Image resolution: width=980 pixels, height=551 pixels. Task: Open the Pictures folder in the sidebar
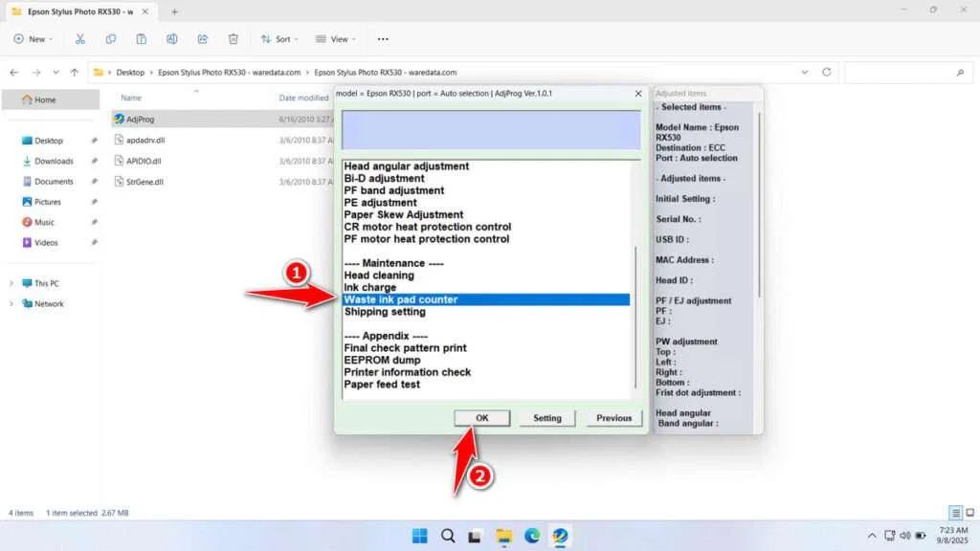tap(47, 202)
